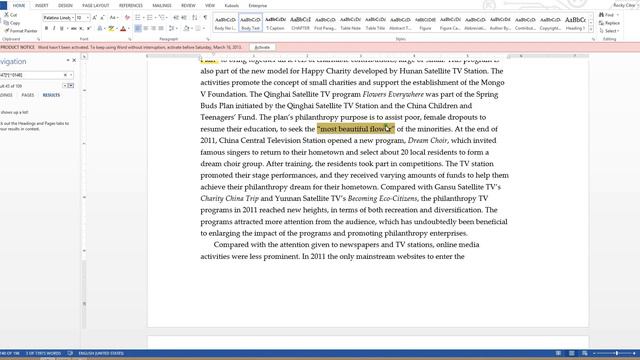
Task: Shrink the font size
Action: (x=102, y=18)
